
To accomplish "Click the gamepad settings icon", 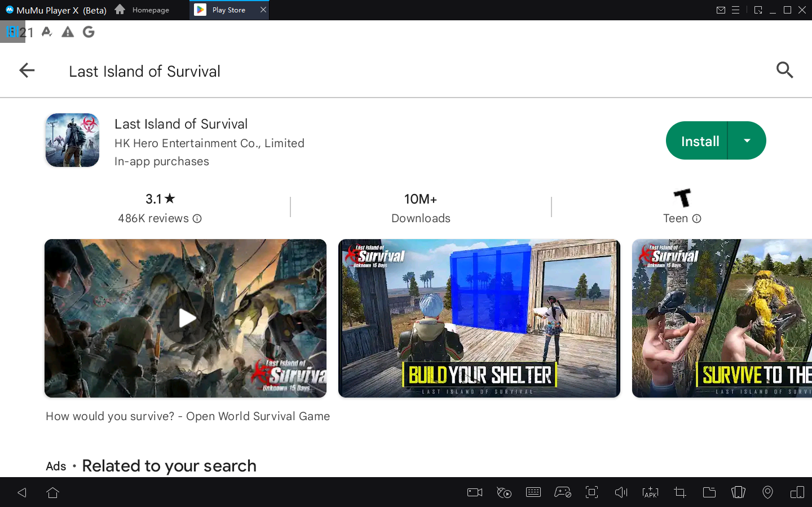I will tap(562, 492).
